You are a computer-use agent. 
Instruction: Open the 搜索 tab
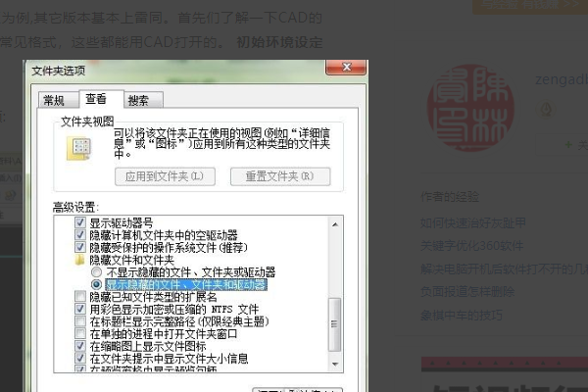click(143, 100)
